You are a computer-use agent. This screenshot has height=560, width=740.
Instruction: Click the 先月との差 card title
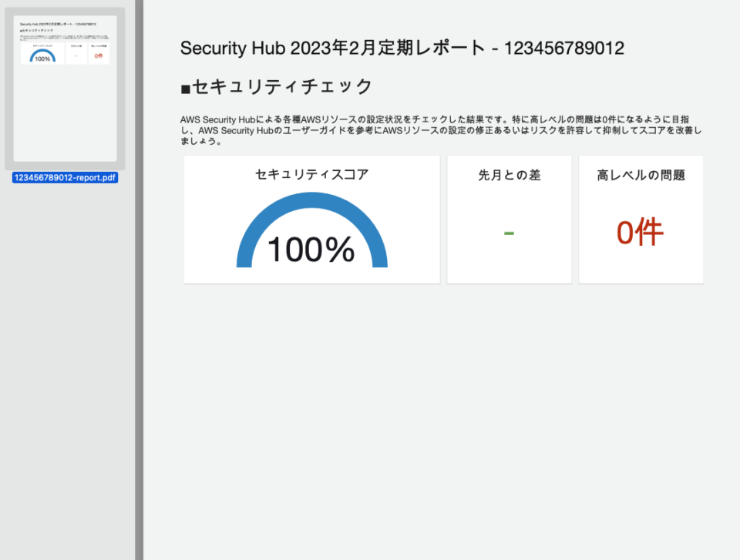pos(510,175)
